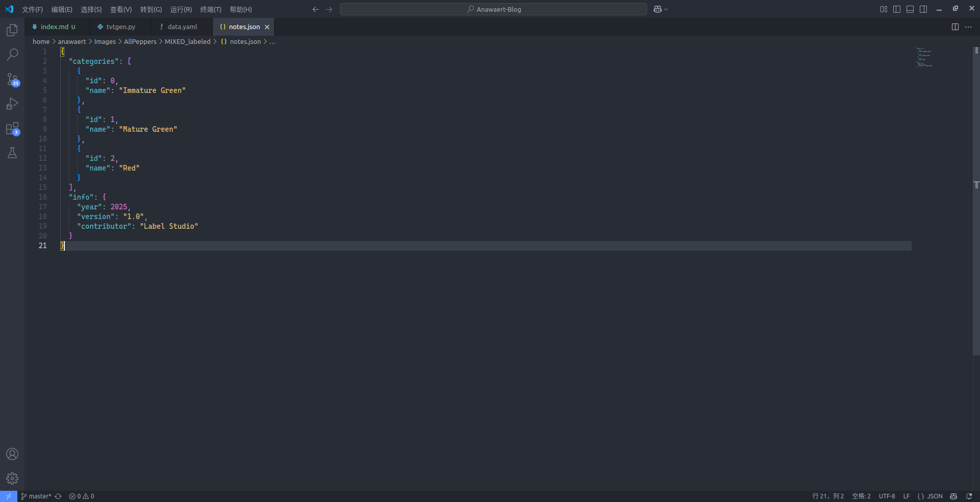Open the Copilot chat dropdown in title bar

[x=660, y=9]
